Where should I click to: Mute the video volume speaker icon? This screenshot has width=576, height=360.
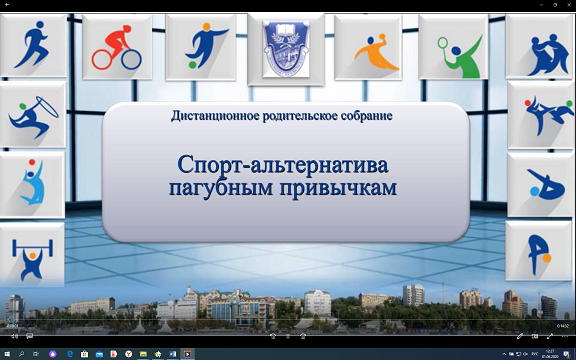click(x=14, y=336)
